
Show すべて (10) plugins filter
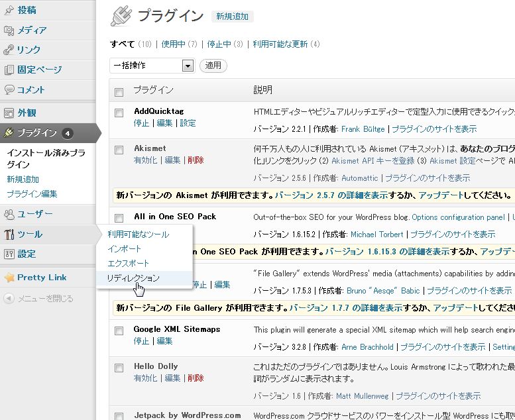tap(131, 44)
